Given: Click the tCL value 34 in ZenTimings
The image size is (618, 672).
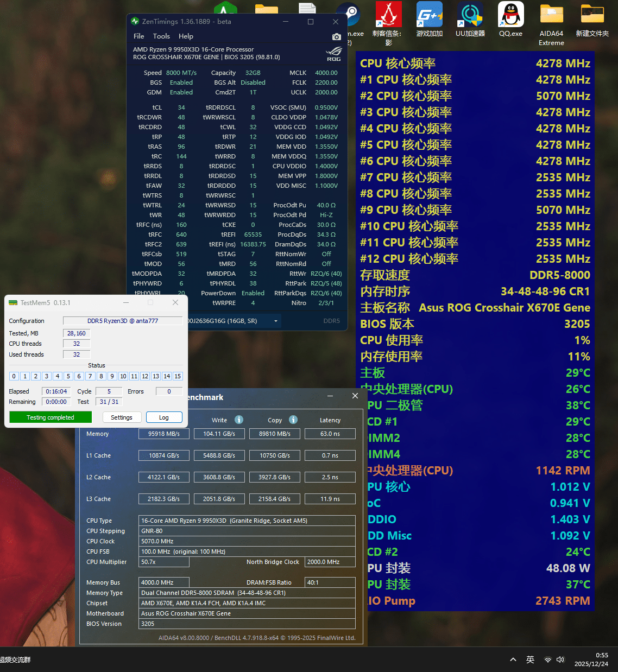Looking at the screenshot, I should 181,107.
